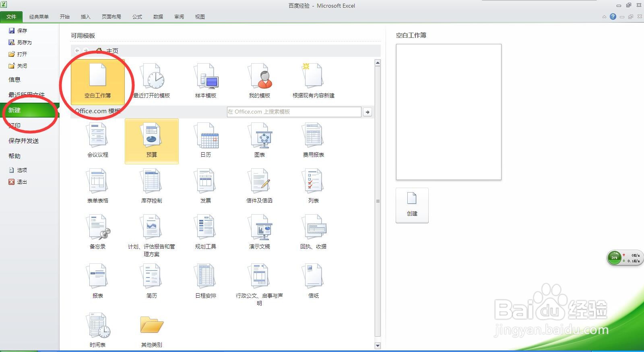This screenshot has width=644, height=352.
Task: Switch to the 插入 Insert tab
Action: tap(86, 17)
